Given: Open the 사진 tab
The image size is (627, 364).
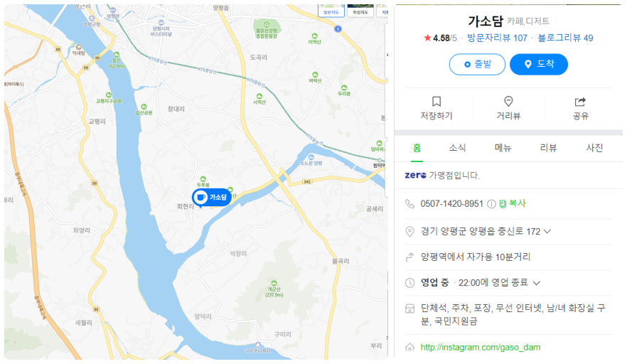Looking at the screenshot, I should [594, 148].
